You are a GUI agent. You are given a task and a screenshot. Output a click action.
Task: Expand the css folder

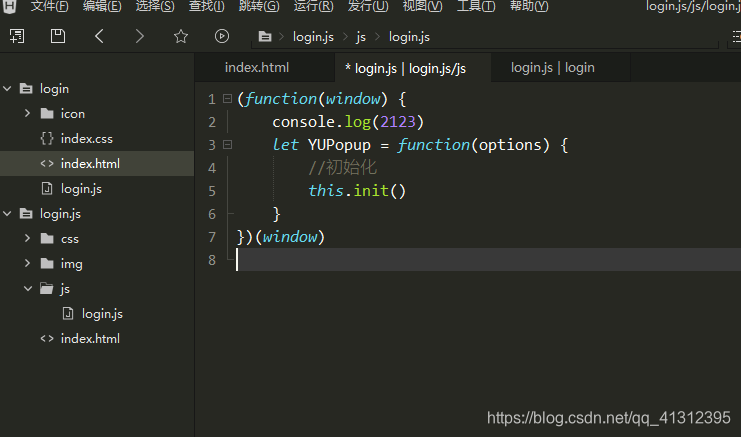tap(27, 238)
